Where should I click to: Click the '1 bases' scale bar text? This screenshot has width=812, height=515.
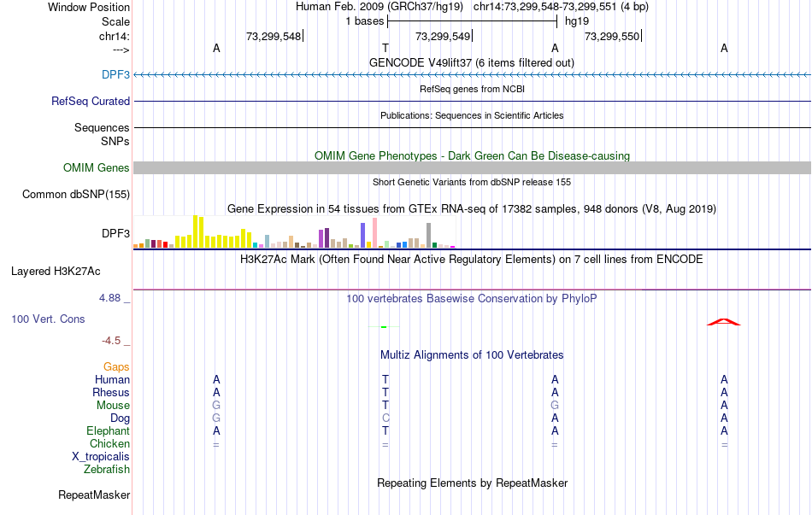point(365,21)
